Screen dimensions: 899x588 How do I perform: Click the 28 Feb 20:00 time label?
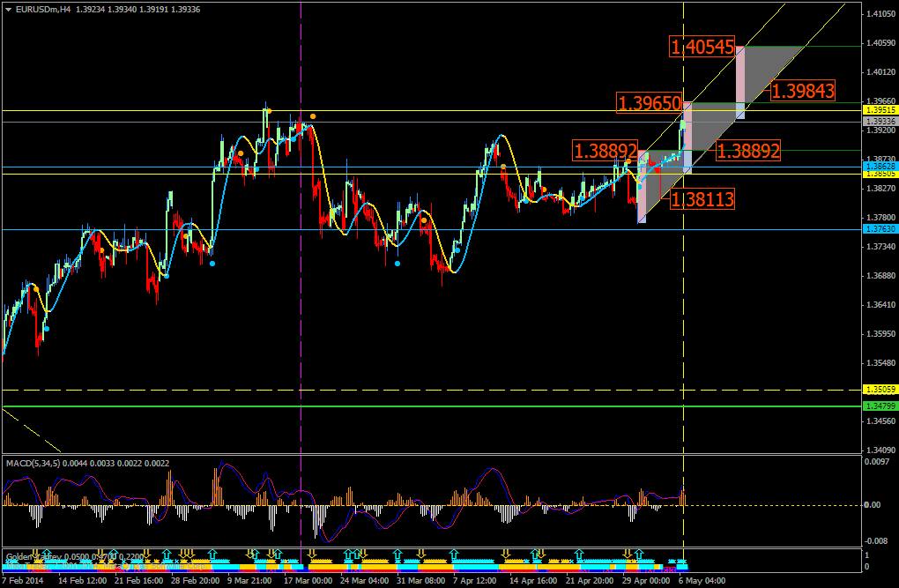(x=196, y=581)
